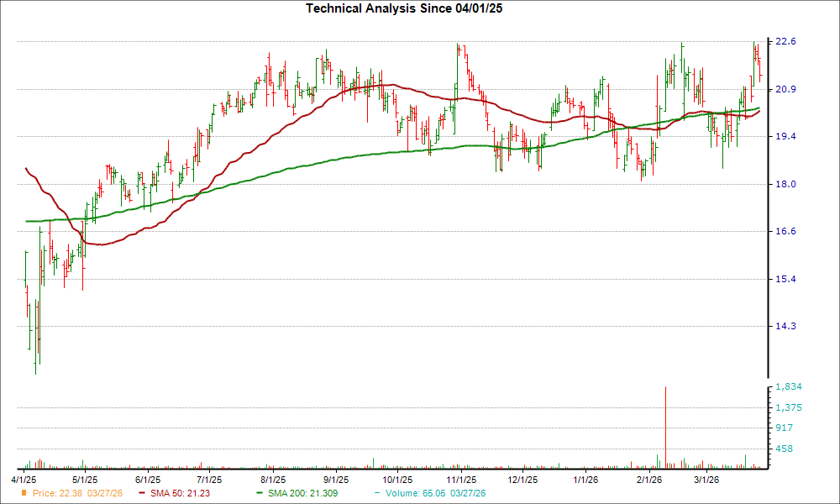Click the SMA 200: 21.309 legend text
The height and width of the screenshot is (504, 840).
(x=302, y=494)
